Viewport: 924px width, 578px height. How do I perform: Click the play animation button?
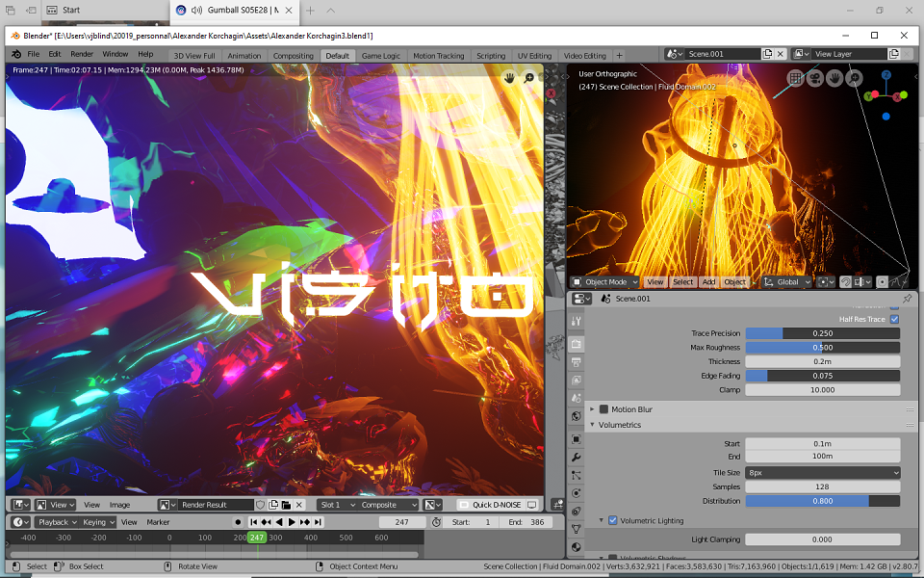tap(292, 522)
